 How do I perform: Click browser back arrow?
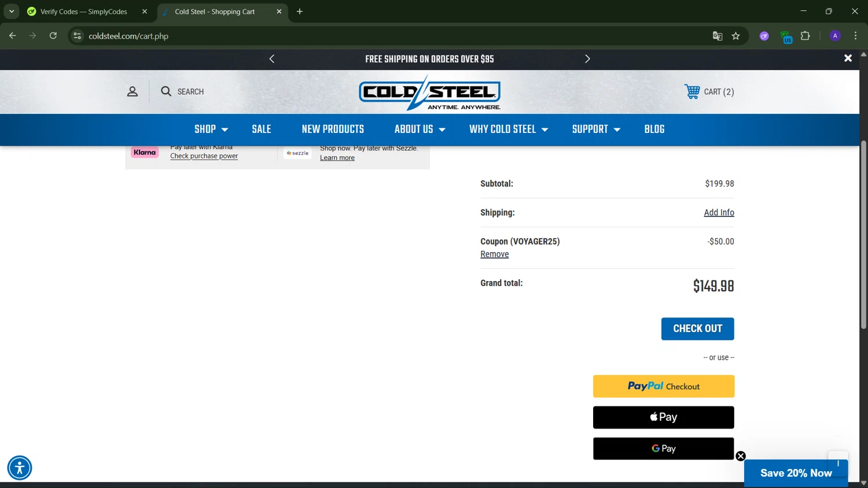pyautogui.click(x=12, y=36)
